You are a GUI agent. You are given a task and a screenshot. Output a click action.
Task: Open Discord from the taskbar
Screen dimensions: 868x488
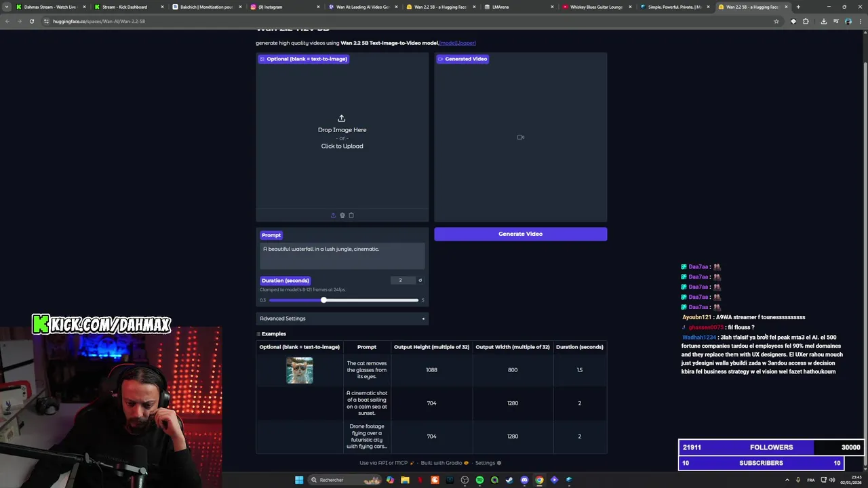click(x=524, y=480)
